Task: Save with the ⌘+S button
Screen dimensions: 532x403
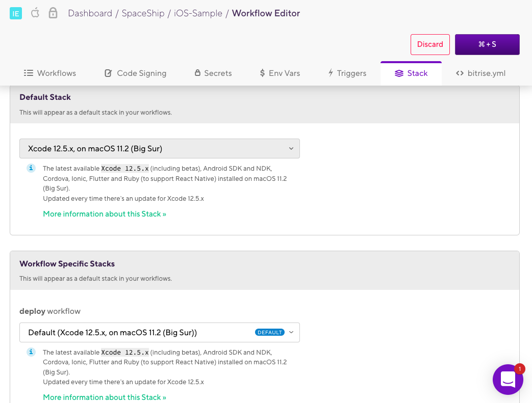Action: tap(487, 44)
